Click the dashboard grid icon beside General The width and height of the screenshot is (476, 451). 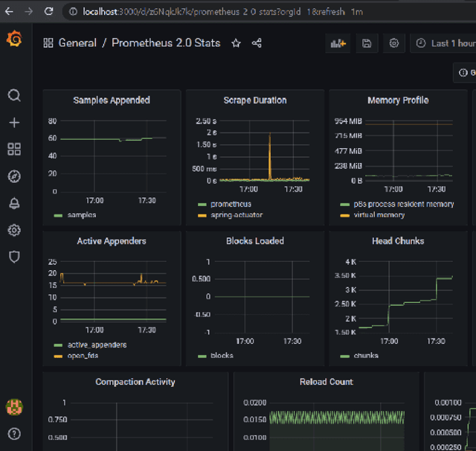click(x=48, y=43)
